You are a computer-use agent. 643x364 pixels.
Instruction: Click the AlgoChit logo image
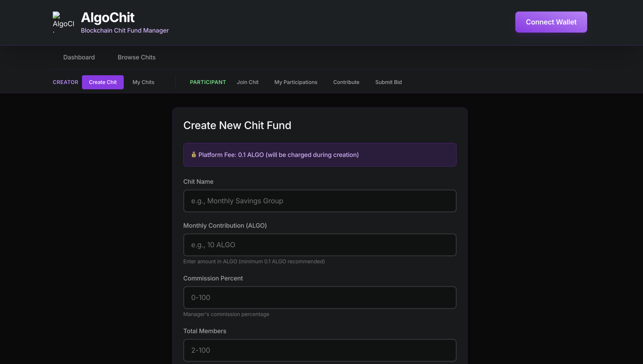(x=63, y=22)
